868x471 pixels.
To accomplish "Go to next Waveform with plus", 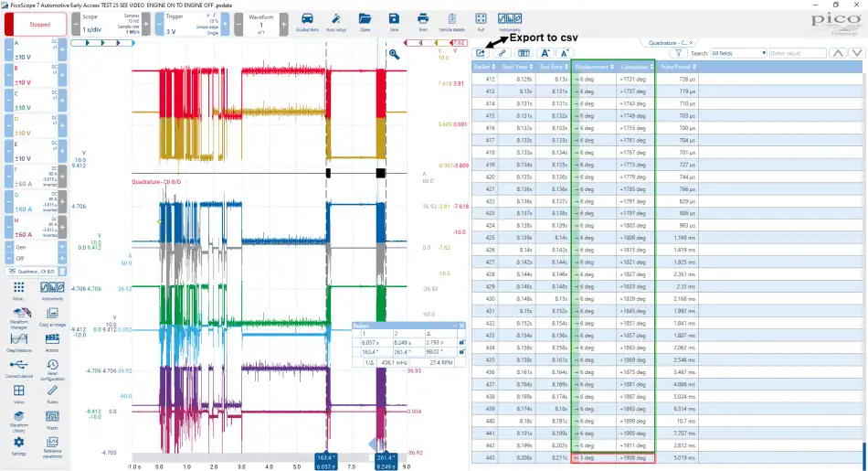I will point(283,25).
